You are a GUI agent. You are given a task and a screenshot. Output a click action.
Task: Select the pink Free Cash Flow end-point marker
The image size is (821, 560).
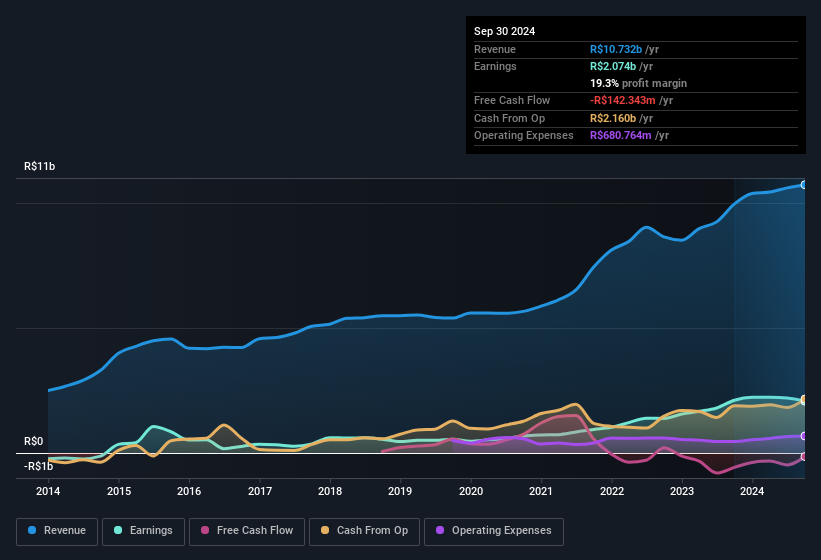pyautogui.click(x=803, y=457)
